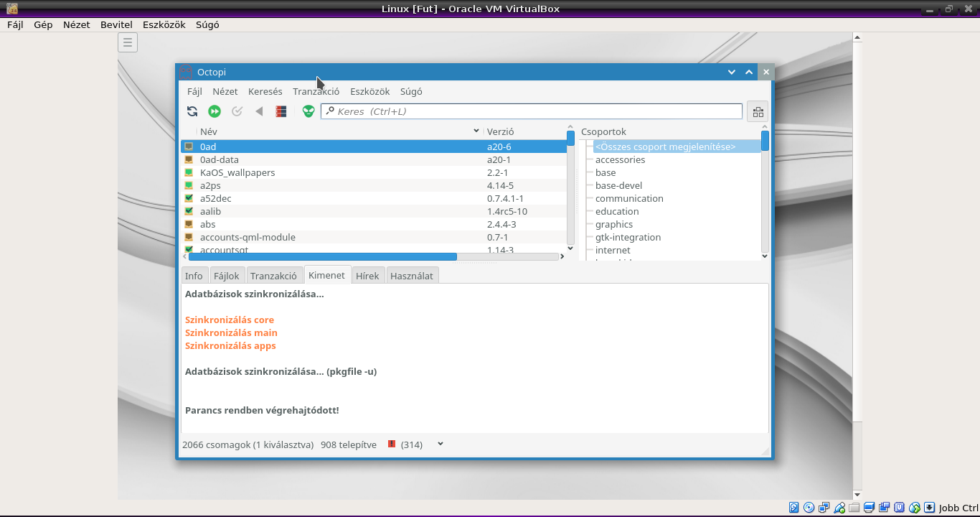Click the VirtualBox shared folders status icon
Viewport: 980px width, 517px height.
854,508
